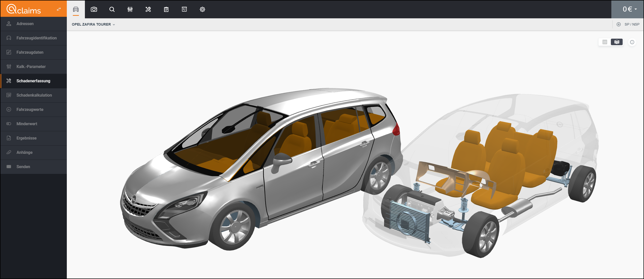This screenshot has height=279, width=644.
Task: Open the magnifier search icon
Action: pyautogui.click(x=112, y=9)
